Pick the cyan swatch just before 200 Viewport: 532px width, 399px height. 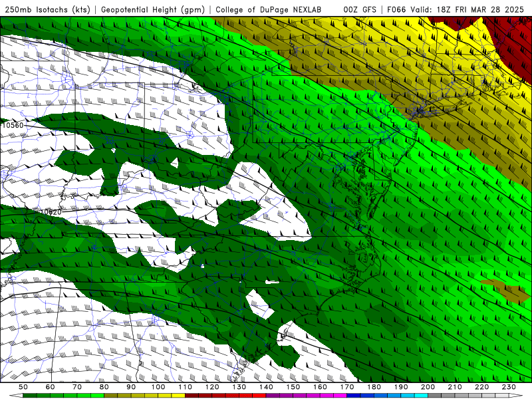pyautogui.click(x=421, y=396)
